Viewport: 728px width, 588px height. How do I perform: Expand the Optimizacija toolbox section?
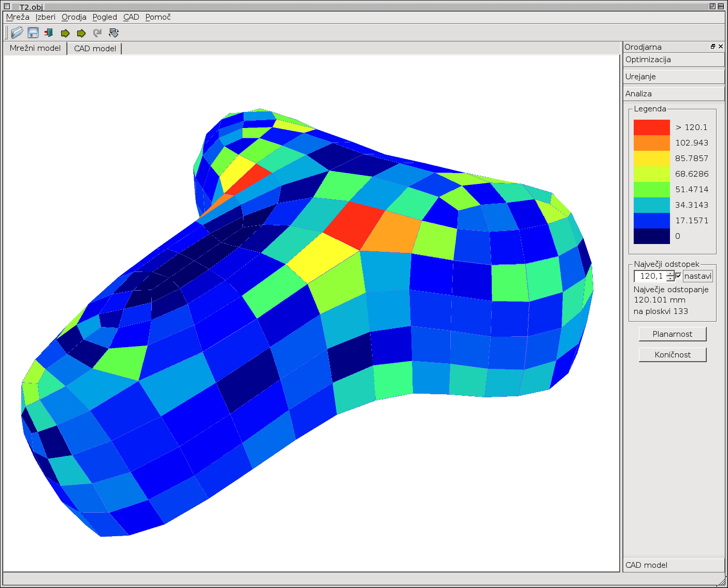point(674,60)
